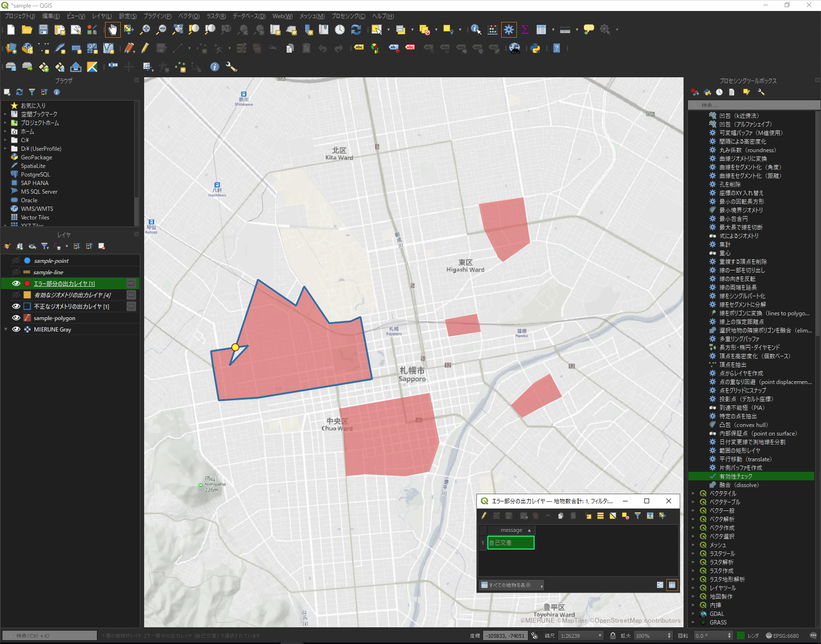Click the coordinate input field in status bar
Screen dimensions: 821x644
[506, 635]
